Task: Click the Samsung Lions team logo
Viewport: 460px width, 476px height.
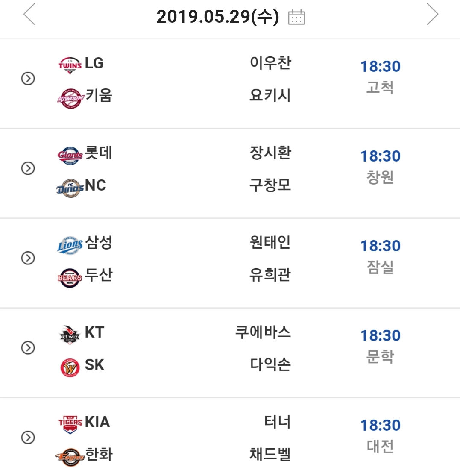Action: tap(70, 245)
